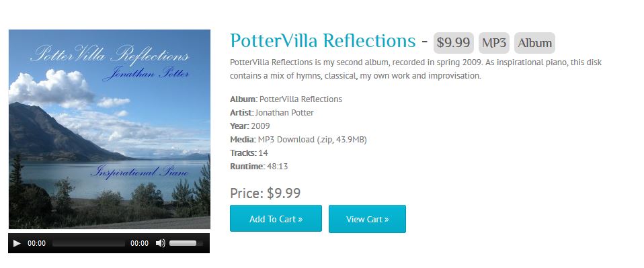Image resolution: width=644 pixels, height=268 pixels.
Task: Click the Tracks: 14 line
Action: (x=249, y=152)
